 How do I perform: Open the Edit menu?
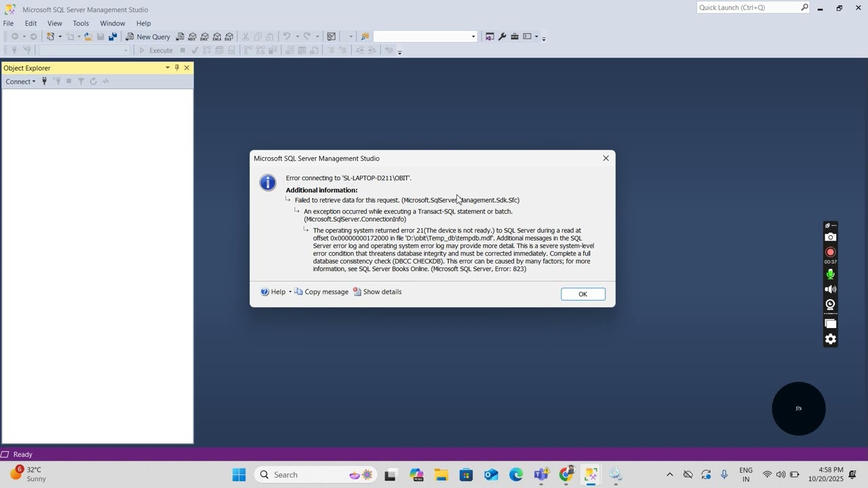click(31, 23)
